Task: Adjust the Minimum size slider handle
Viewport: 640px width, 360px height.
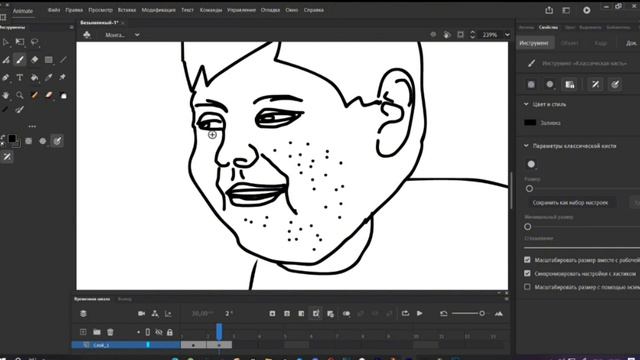Action: pyautogui.click(x=528, y=227)
